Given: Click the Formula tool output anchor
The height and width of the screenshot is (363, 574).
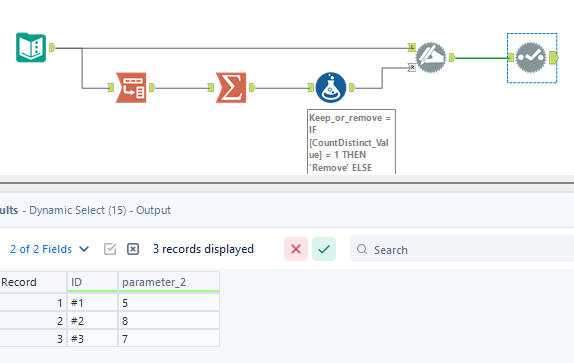Looking at the screenshot, I should click(352, 87).
